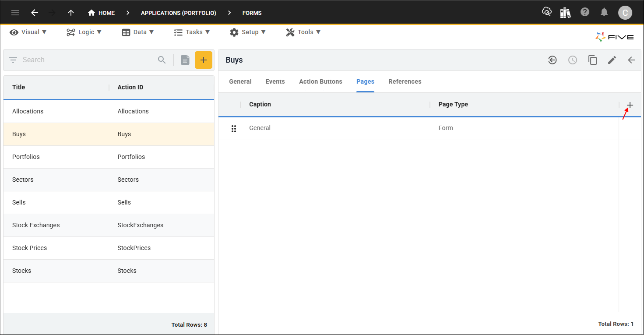Select the Stock Exchanges form row
Image resolution: width=644 pixels, height=335 pixels.
[109, 225]
